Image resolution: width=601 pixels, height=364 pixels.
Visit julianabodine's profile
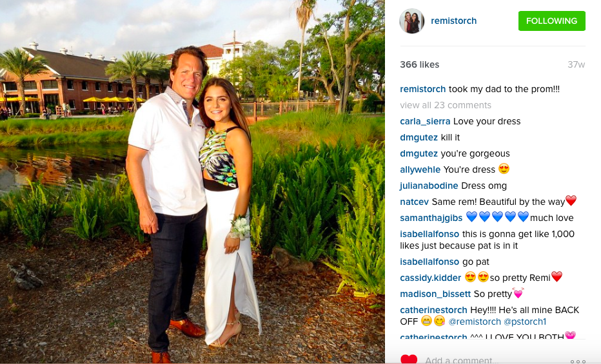pyautogui.click(x=429, y=186)
